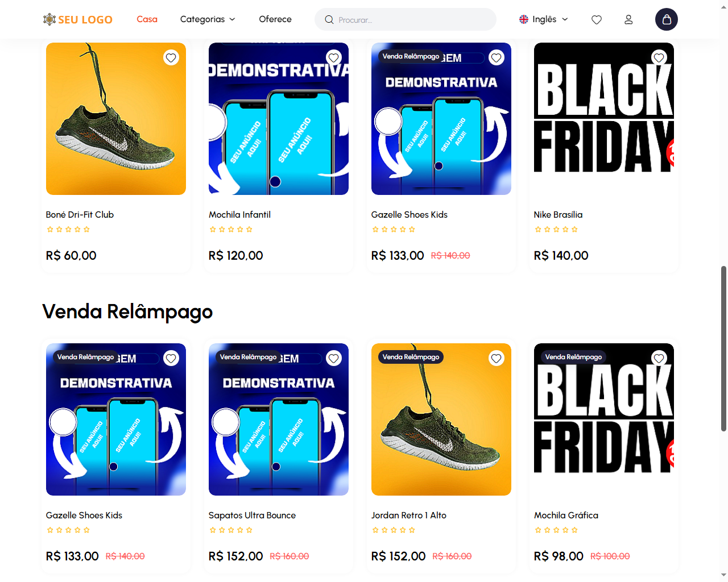This screenshot has width=728, height=582.
Task: Add Jordan Retro 1 Alto to wishlist
Action: [x=497, y=358]
